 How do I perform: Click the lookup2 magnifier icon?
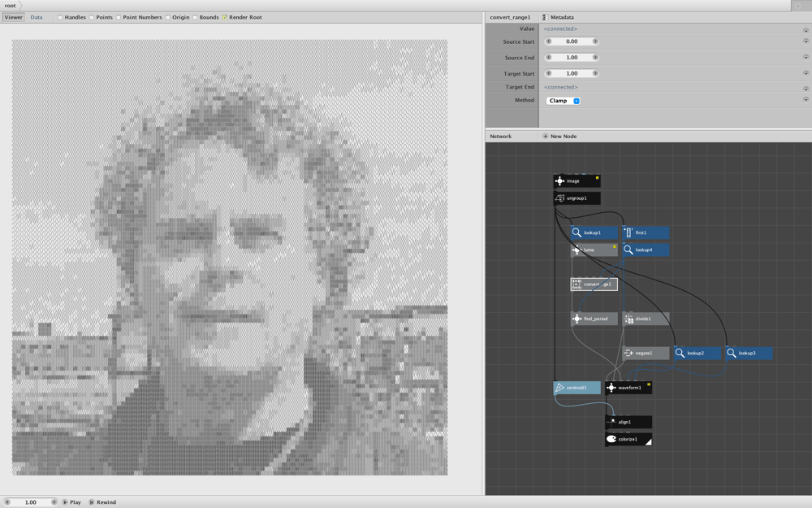pyautogui.click(x=680, y=353)
